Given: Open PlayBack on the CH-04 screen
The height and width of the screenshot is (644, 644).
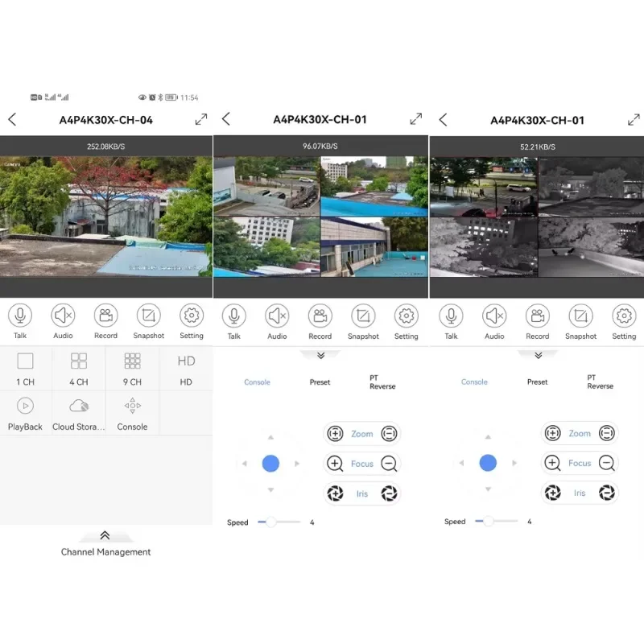Looking at the screenshot, I should 26,413.
